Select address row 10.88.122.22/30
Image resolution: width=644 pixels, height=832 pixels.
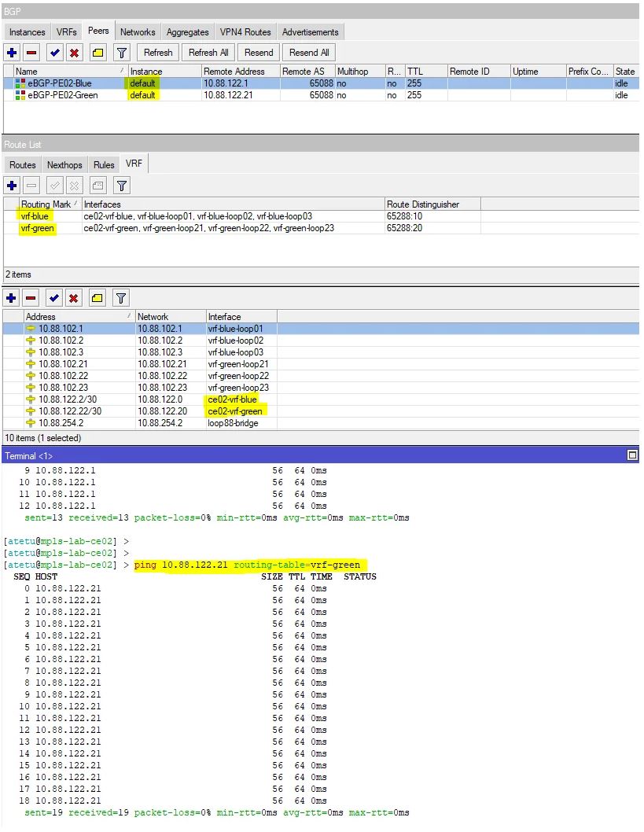point(321,411)
